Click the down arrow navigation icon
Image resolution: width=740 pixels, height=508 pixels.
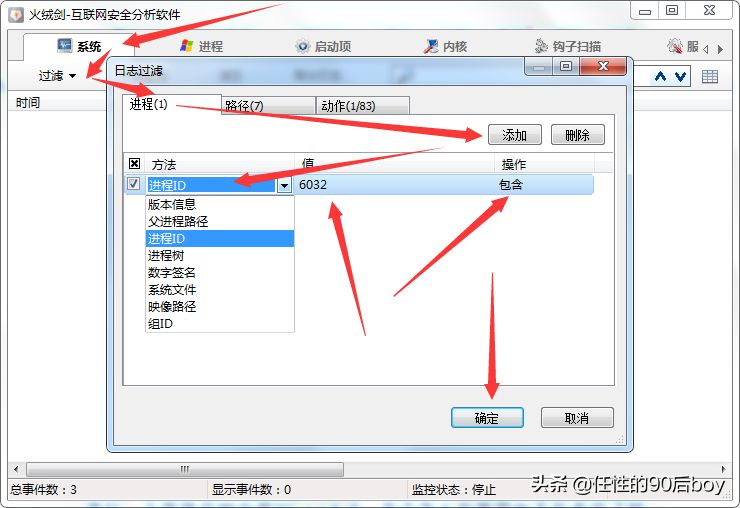click(680, 76)
